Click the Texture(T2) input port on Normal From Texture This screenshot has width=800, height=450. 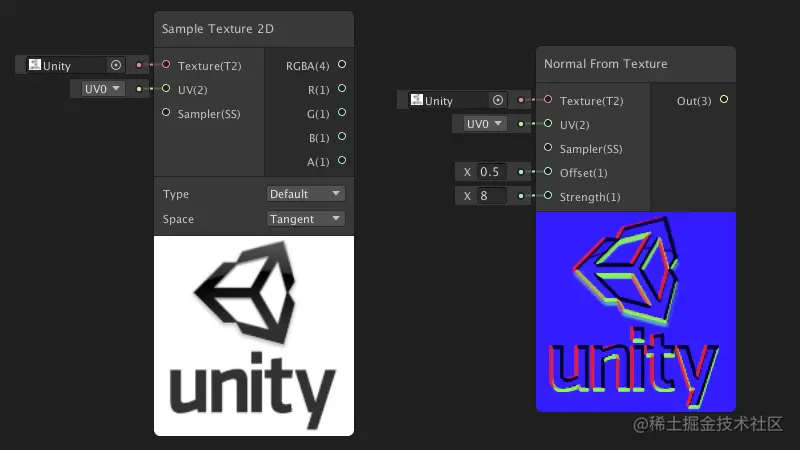548,99
